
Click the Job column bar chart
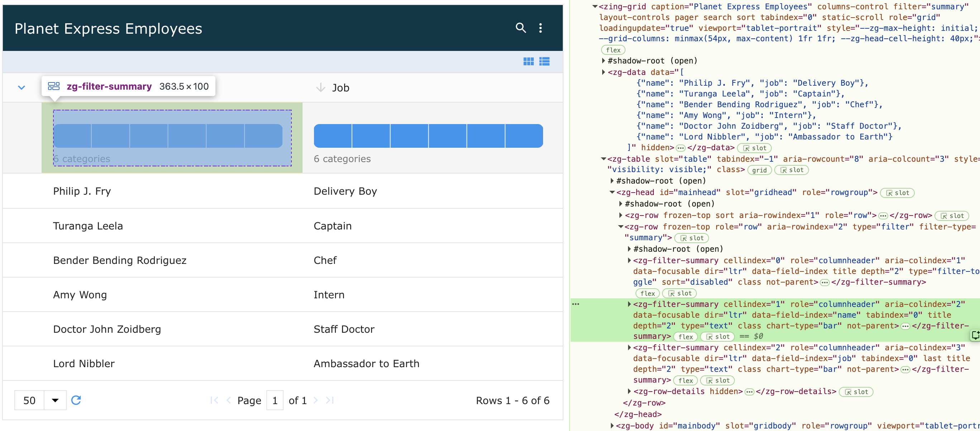(x=428, y=136)
